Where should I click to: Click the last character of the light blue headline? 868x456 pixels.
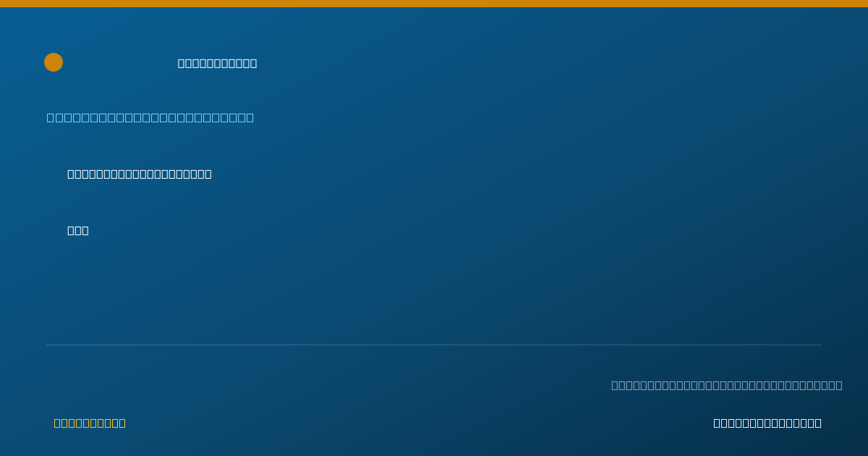[x=250, y=117]
